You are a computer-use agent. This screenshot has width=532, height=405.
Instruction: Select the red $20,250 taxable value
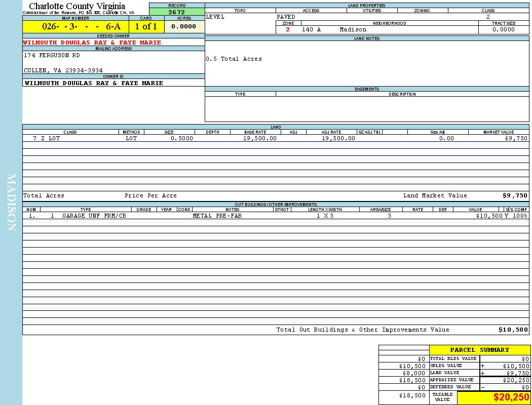tap(511, 397)
